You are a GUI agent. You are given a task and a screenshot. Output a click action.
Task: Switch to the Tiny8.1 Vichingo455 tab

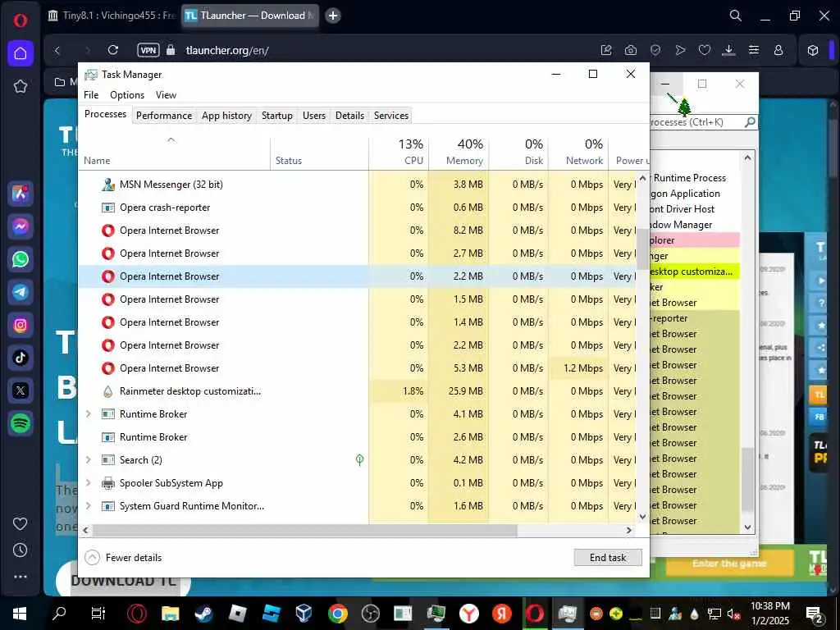(x=112, y=16)
